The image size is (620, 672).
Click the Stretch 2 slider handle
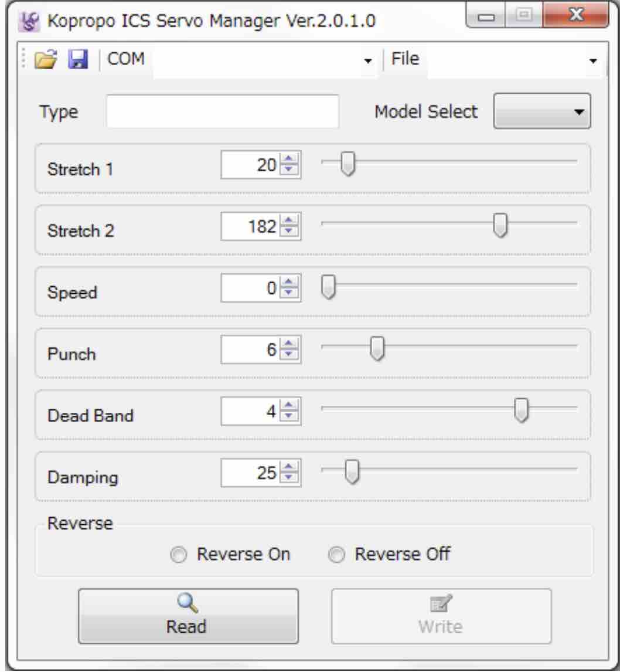pyautogui.click(x=500, y=225)
